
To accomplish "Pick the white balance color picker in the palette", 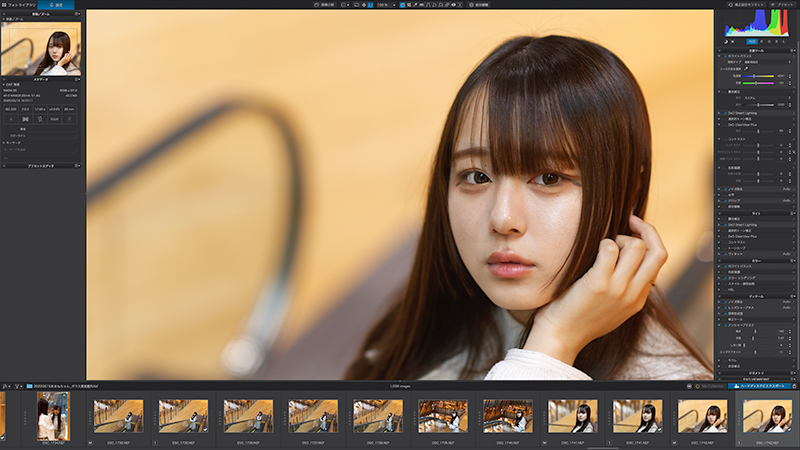I will point(746,69).
